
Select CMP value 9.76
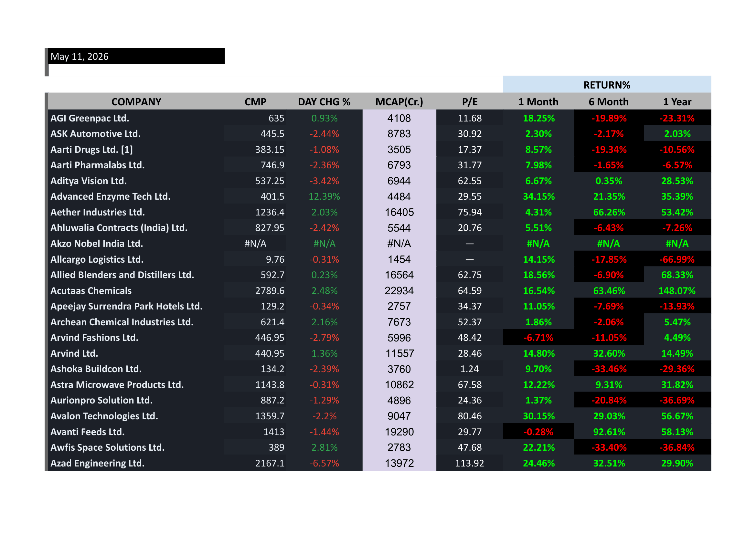pos(275,259)
